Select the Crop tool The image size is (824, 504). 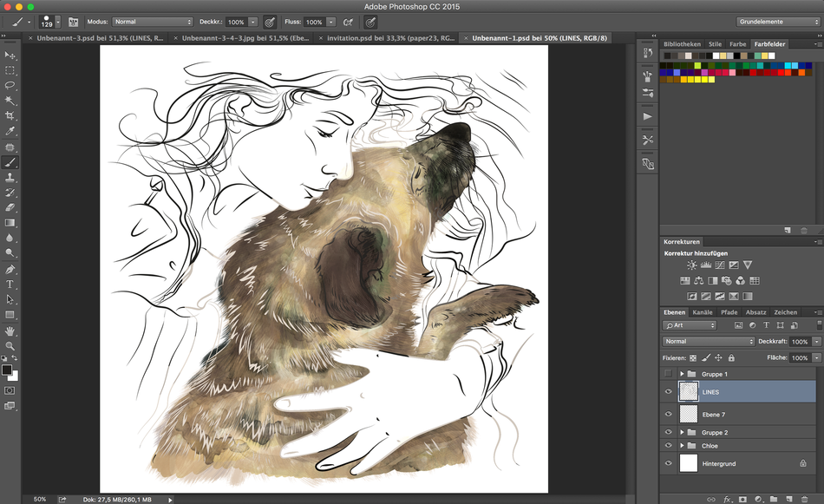(x=10, y=115)
